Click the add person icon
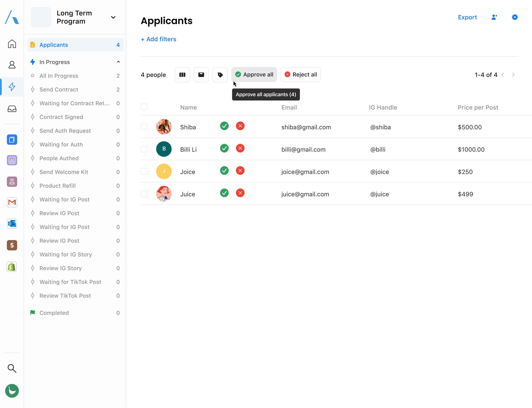The height and width of the screenshot is (408, 532). (x=494, y=17)
